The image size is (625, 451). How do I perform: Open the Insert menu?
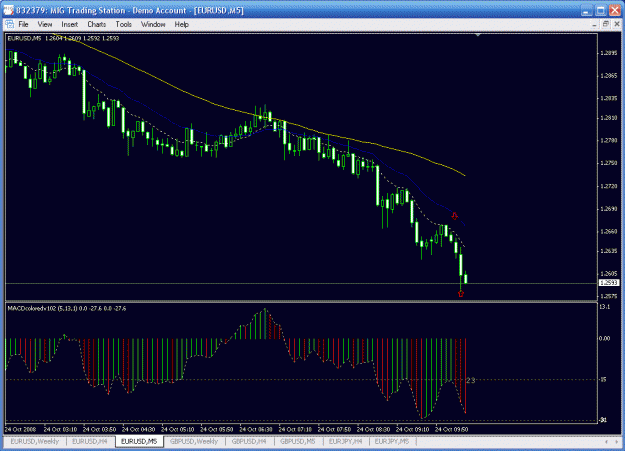(x=69, y=24)
